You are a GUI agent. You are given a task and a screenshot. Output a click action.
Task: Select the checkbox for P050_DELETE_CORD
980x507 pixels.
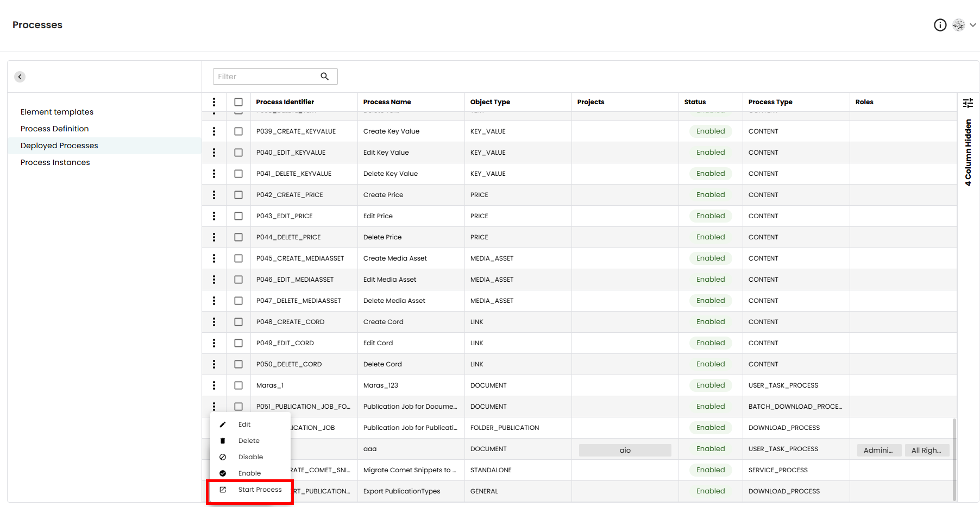(x=238, y=364)
